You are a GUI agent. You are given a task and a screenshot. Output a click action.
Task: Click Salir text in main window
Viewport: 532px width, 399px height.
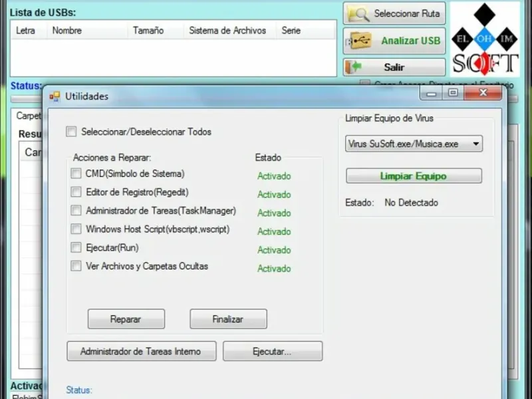(x=394, y=67)
